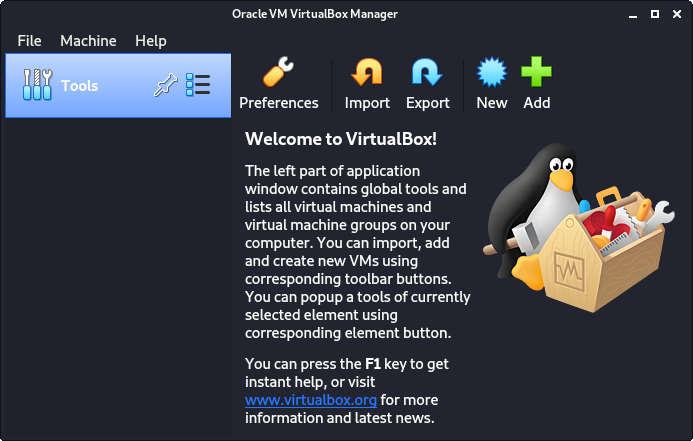Click the Oracle VM VirtualBox Manager title

pos(315,14)
